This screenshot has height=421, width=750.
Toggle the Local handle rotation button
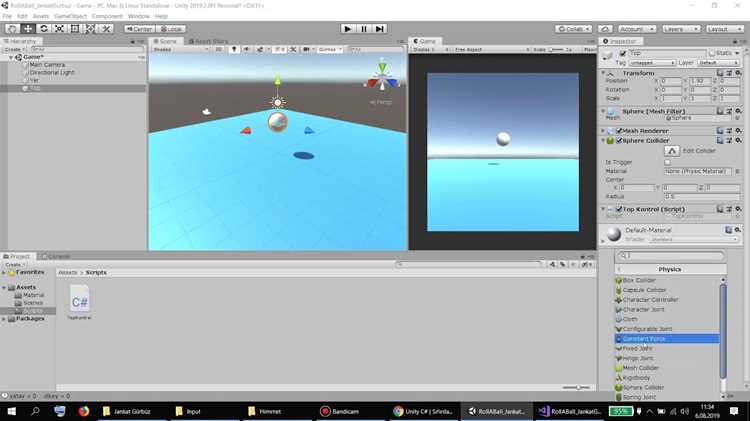171,29
